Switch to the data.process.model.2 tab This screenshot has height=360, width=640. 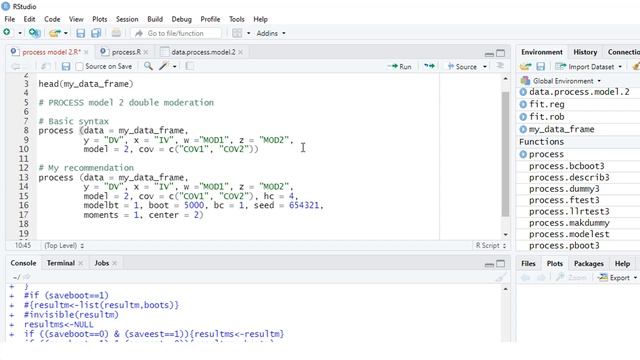tap(203, 52)
